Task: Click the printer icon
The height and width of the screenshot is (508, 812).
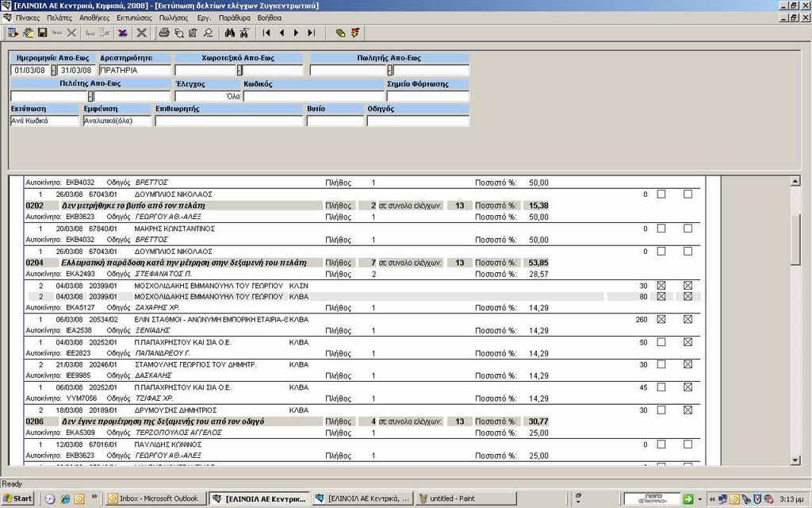Action: pos(164,33)
